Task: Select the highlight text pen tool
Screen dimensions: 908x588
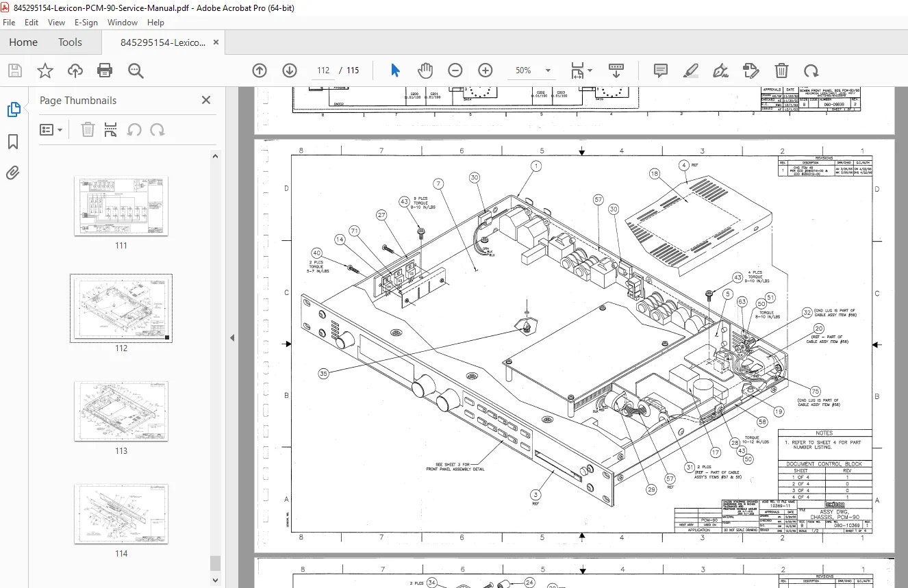Action: coord(691,71)
